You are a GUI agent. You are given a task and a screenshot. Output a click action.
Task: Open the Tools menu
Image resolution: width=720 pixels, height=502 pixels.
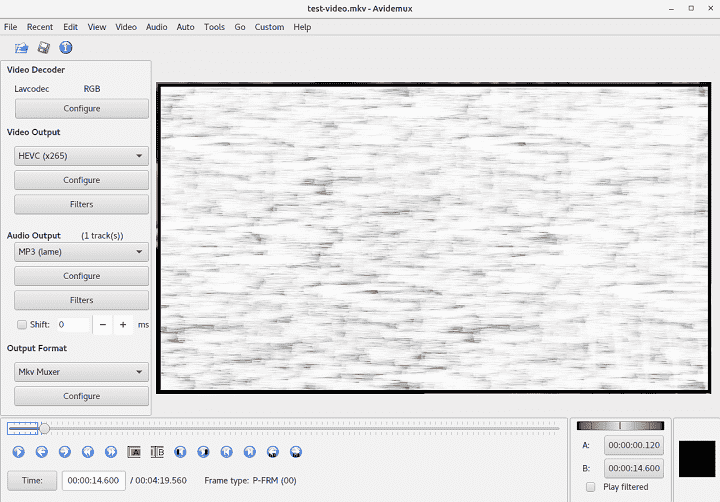(214, 27)
